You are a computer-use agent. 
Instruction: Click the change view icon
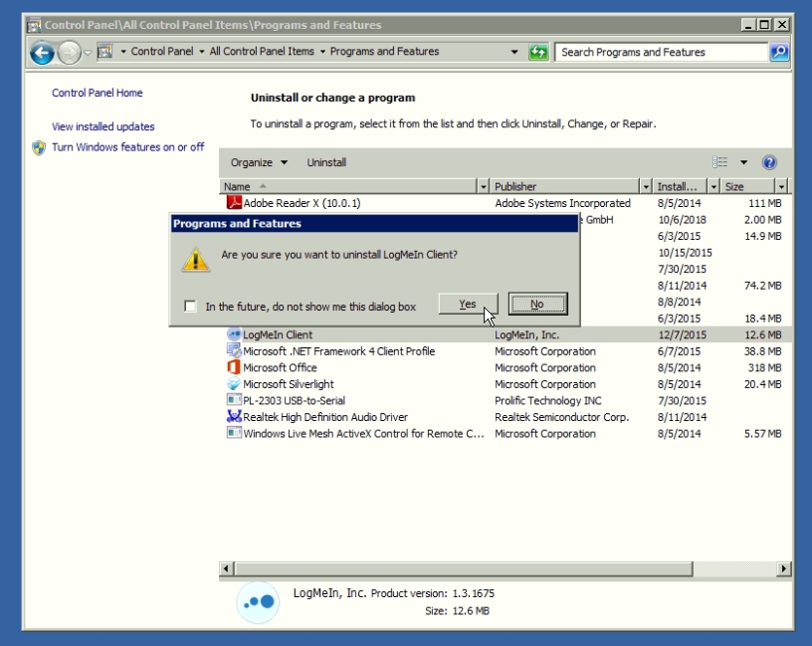pos(719,162)
